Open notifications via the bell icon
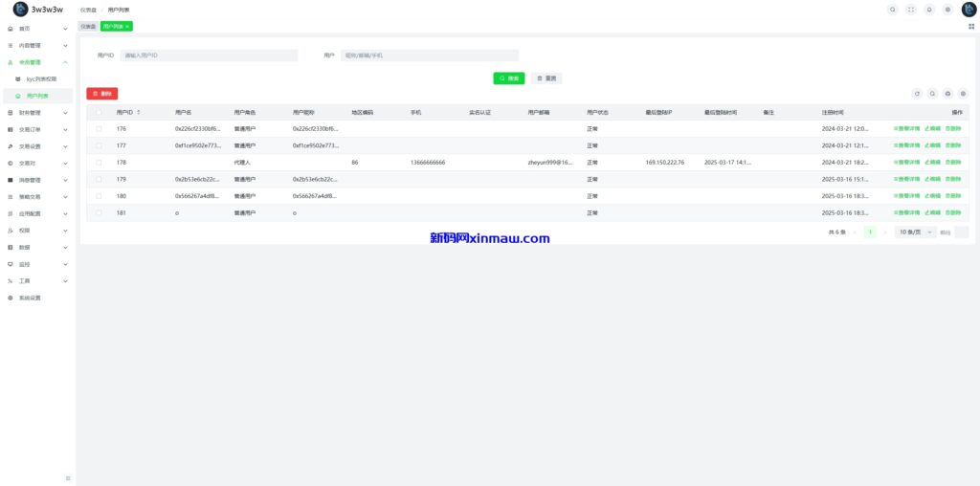The image size is (980, 486). [929, 10]
